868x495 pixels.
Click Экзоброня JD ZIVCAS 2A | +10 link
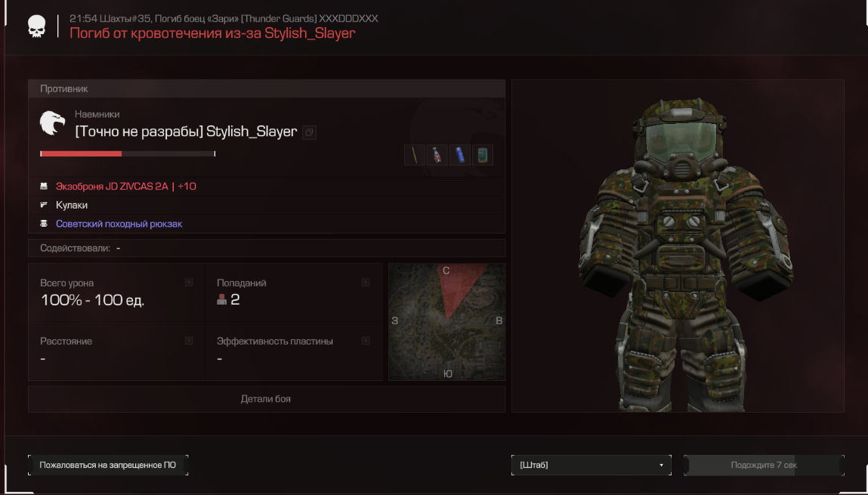tap(126, 187)
